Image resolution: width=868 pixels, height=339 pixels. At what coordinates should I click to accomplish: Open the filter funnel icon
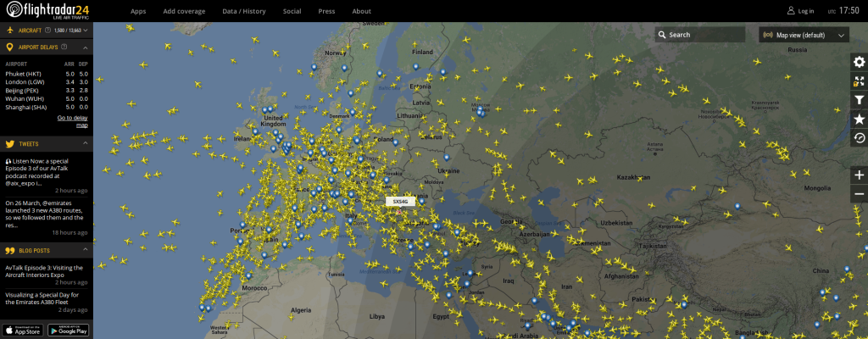click(860, 100)
